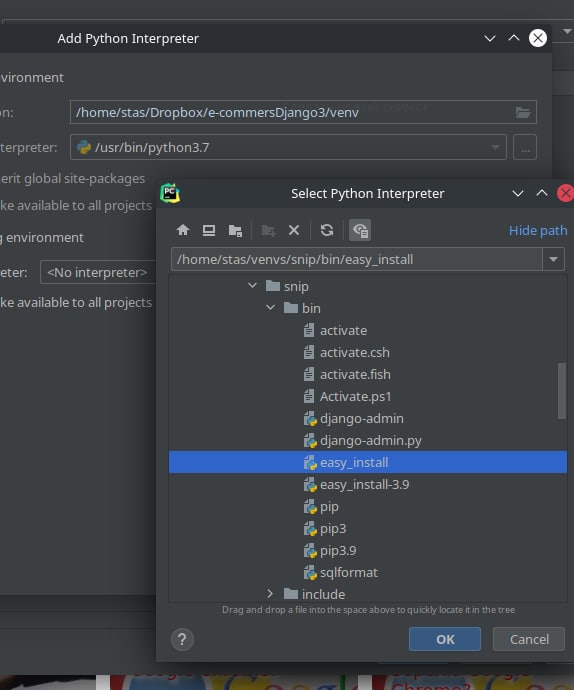
Task: Select activate.csh file
Action: point(368,352)
